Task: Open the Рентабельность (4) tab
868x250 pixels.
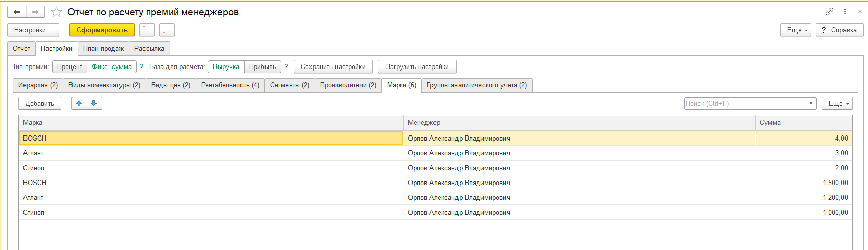Action: (x=230, y=85)
